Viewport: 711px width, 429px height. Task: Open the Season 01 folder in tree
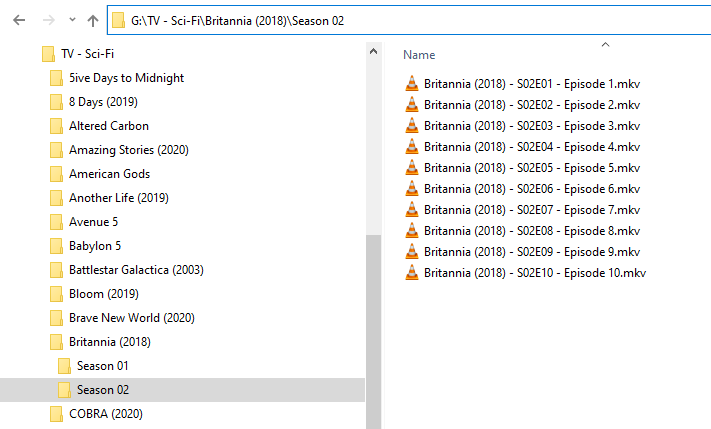click(x=102, y=366)
